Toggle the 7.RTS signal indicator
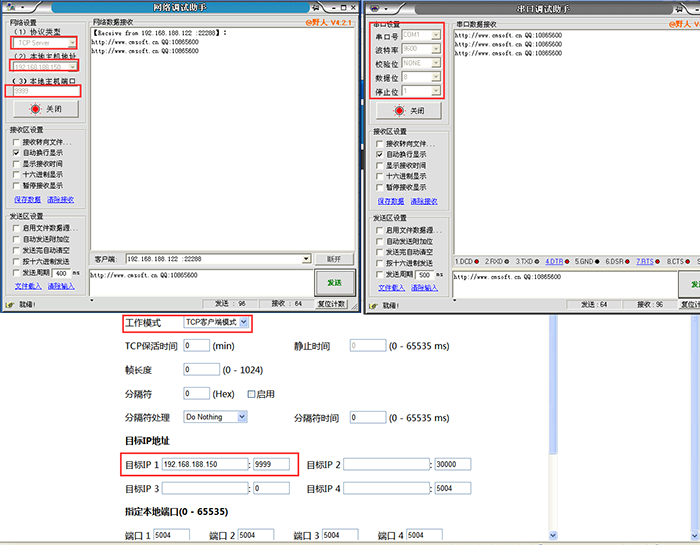The height and width of the screenshot is (545, 700). [644, 261]
